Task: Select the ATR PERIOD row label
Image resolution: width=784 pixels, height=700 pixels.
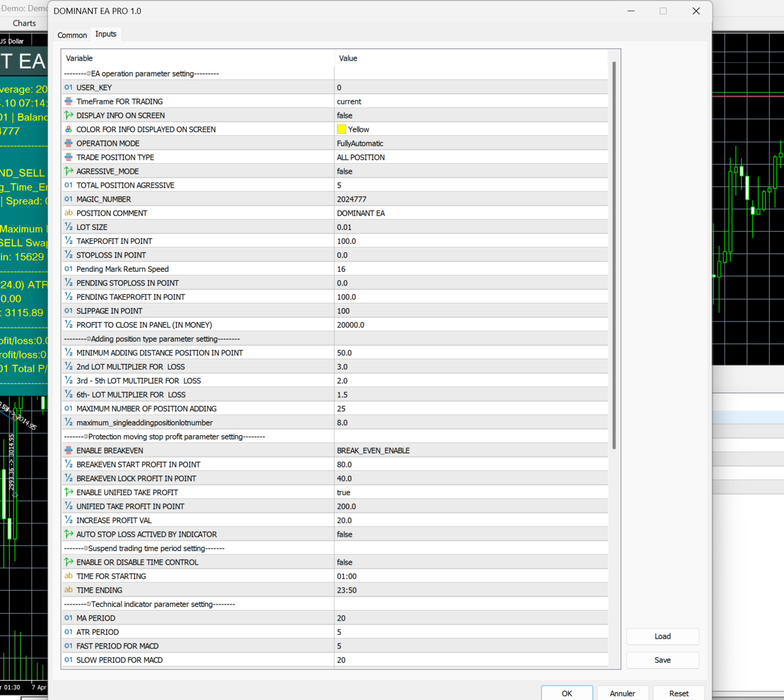Action: click(98, 632)
